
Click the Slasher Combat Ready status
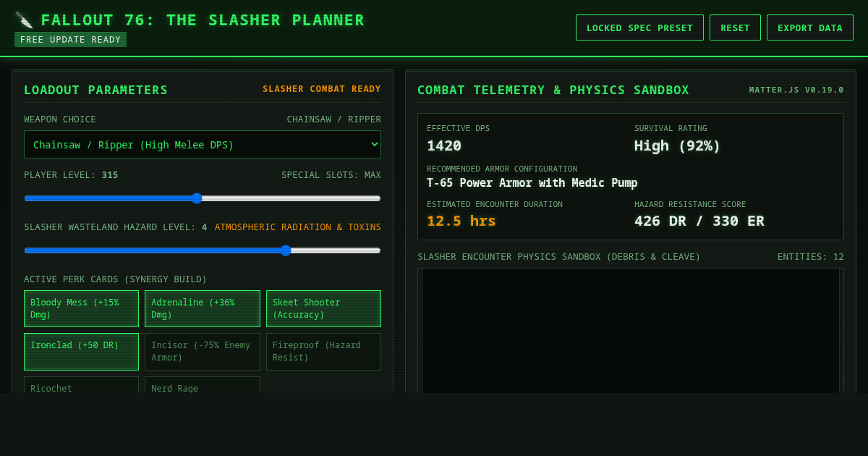click(x=322, y=89)
